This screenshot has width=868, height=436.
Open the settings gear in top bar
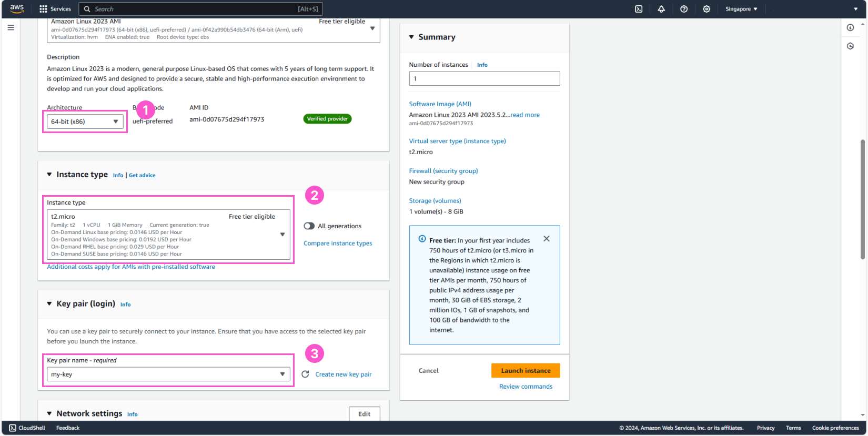click(706, 9)
